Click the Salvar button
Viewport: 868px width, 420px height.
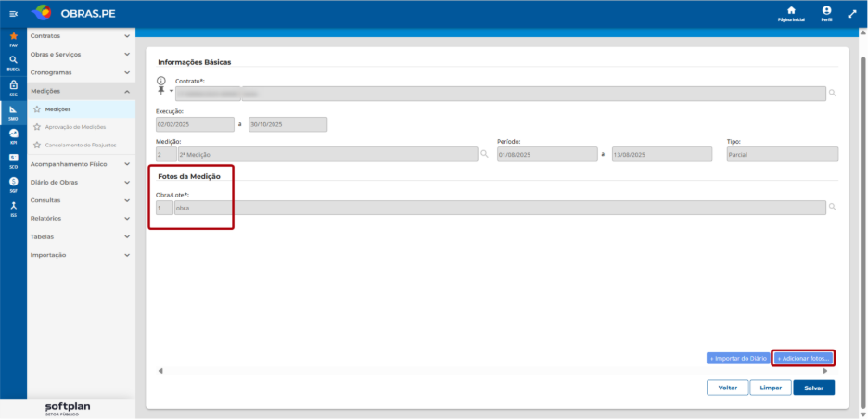click(x=814, y=388)
